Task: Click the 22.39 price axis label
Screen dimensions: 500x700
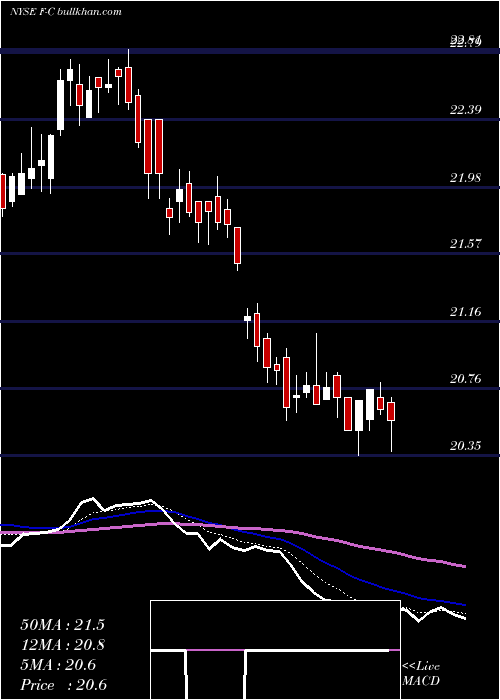Action: (466, 110)
